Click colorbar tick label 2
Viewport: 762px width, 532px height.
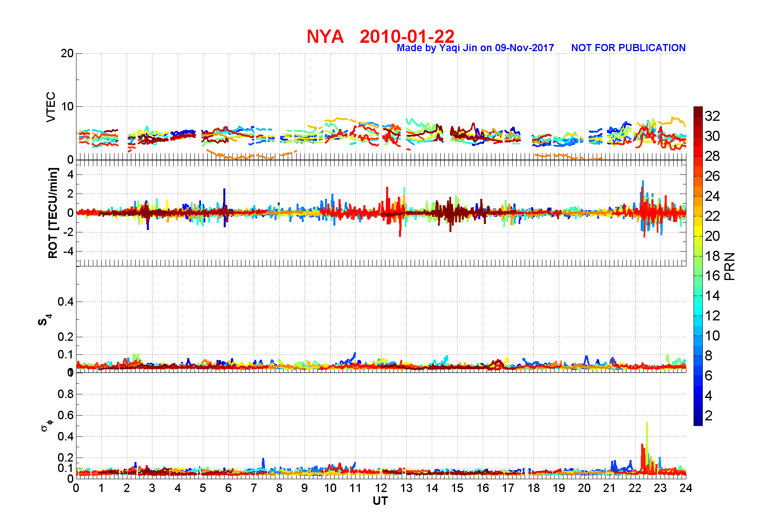click(x=708, y=416)
